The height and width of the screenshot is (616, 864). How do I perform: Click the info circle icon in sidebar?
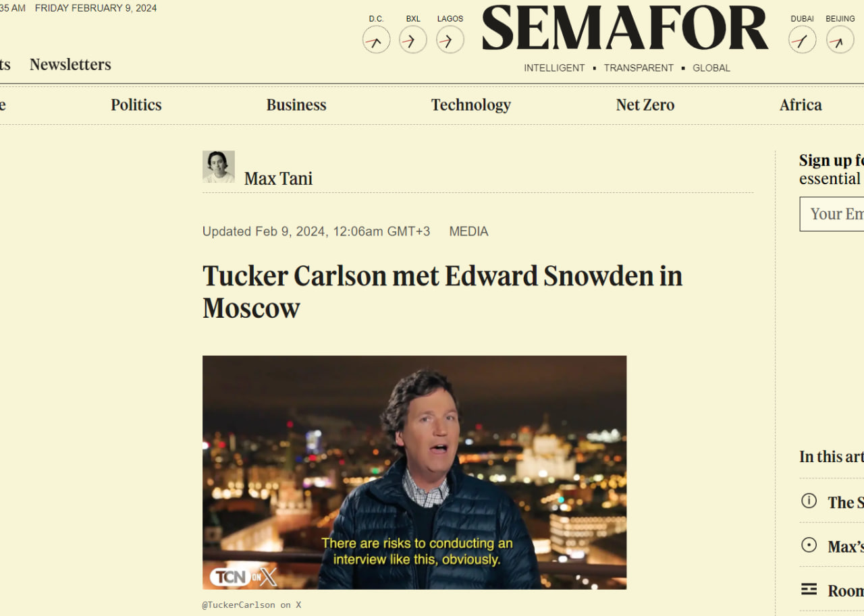pyautogui.click(x=809, y=501)
